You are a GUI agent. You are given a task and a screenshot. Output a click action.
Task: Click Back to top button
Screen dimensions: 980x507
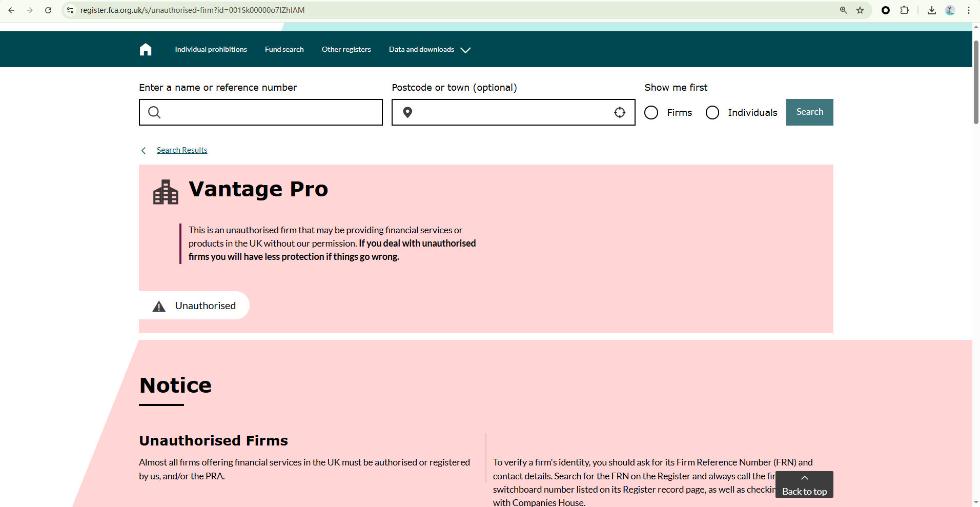(x=804, y=484)
